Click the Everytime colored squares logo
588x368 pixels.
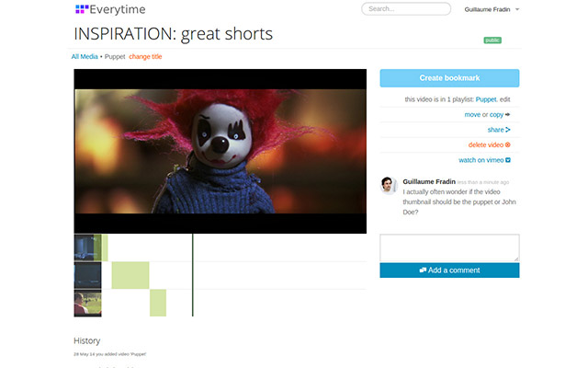82,9
